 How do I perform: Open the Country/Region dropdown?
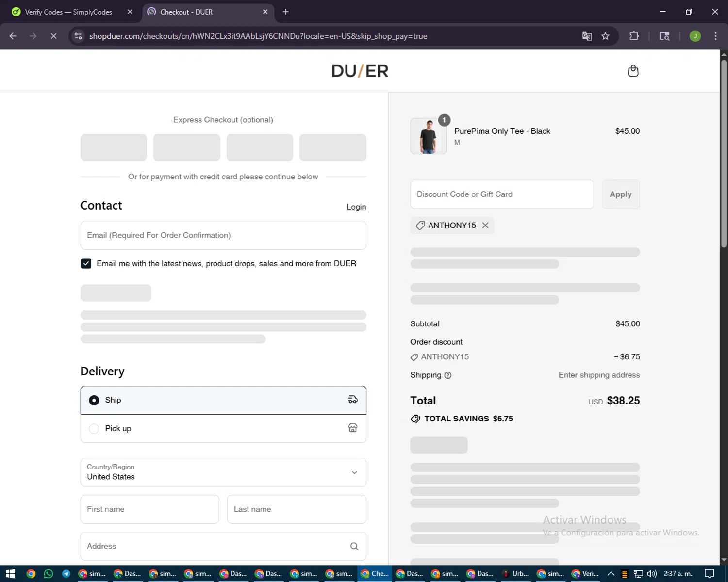(x=223, y=472)
